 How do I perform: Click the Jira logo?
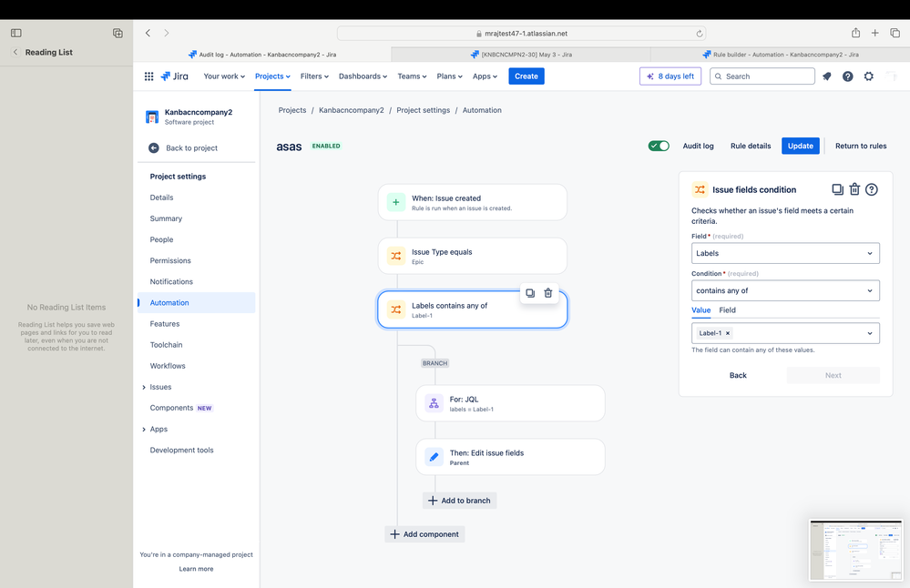(x=174, y=76)
